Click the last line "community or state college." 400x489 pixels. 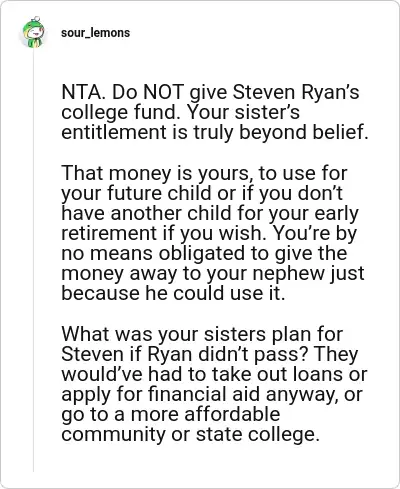pyautogui.click(x=190, y=434)
